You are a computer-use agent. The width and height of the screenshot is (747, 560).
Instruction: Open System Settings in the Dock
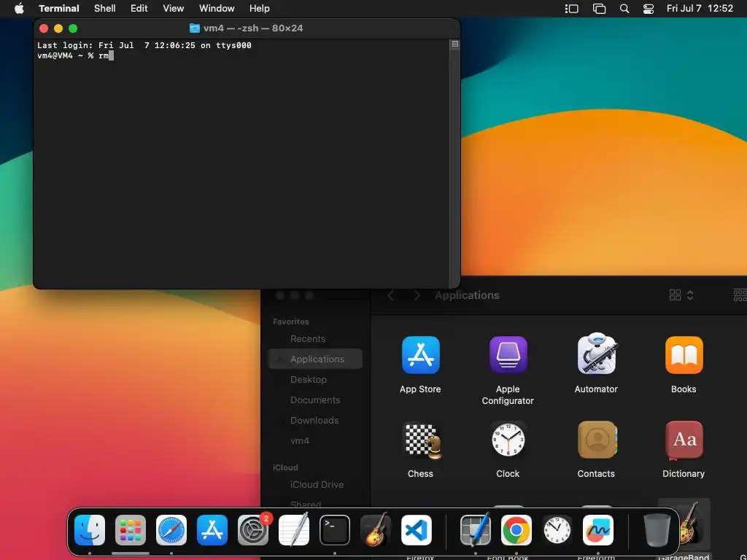[x=253, y=530]
